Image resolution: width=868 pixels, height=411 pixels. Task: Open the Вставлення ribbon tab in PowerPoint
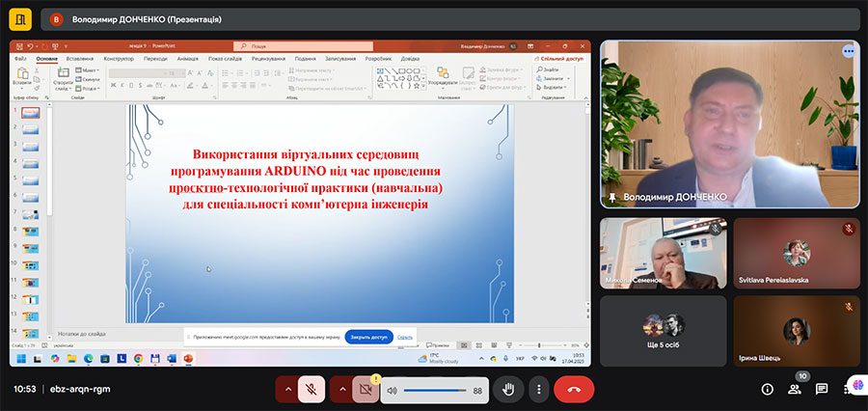click(80, 59)
